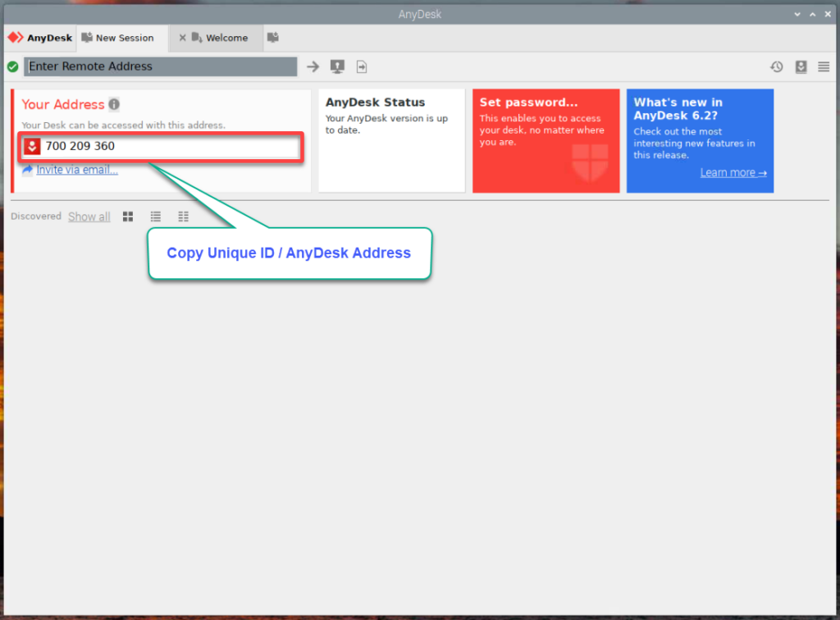Switch Discovered view to simple list

[x=156, y=217]
